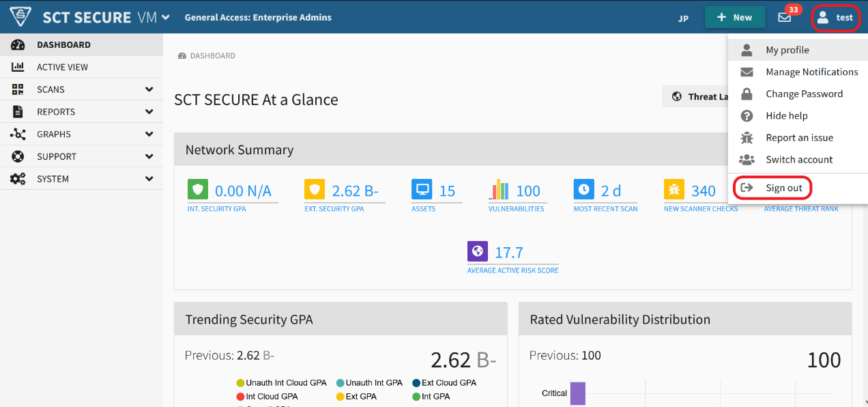Choose Manage Notifications in user menu

(798, 72)
